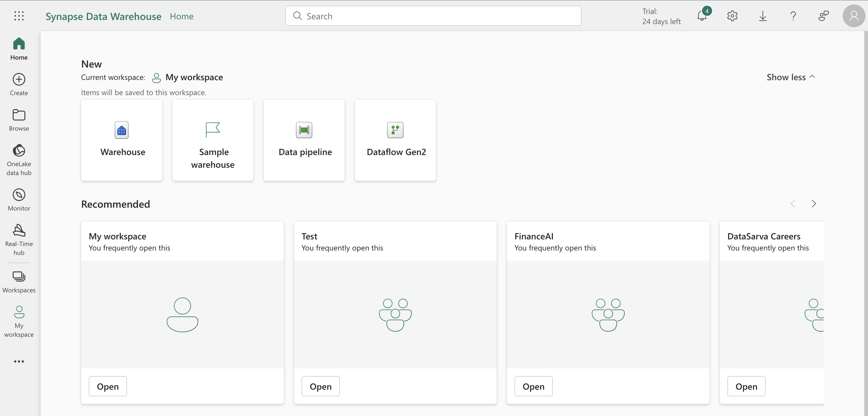Click the Test card group thumbnail
The height and width of the screenshot is (416, 868).
395,315
